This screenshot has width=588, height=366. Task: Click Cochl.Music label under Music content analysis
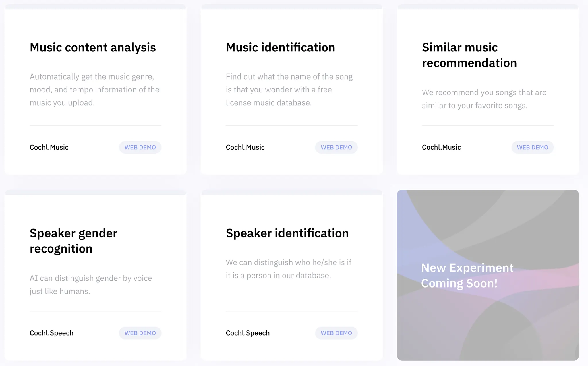coord(49,147)
